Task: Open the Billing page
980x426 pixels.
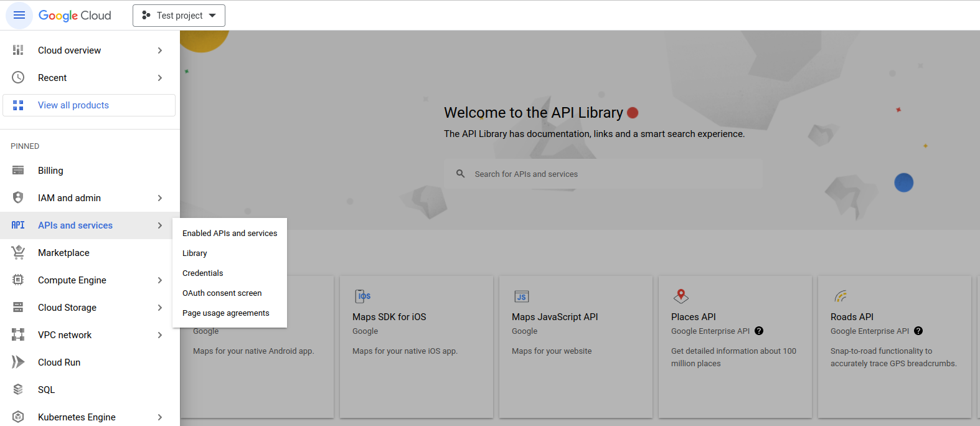Action: (x=90, y=170)
